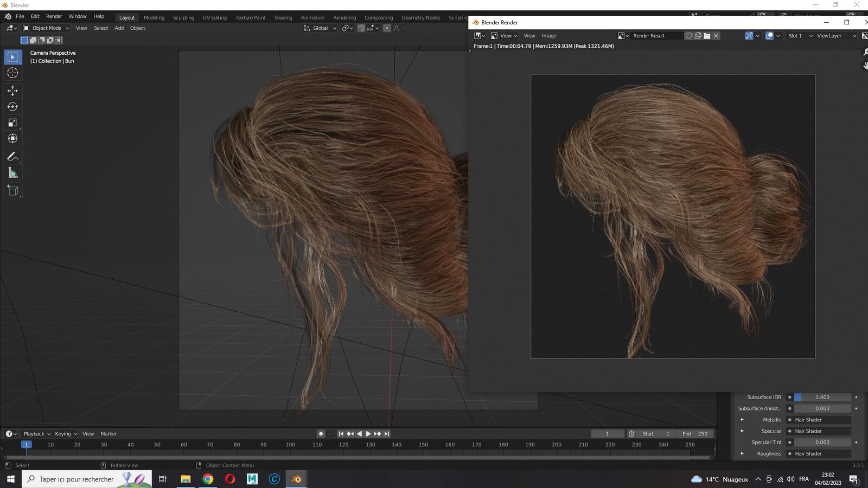Open the 3D viewport editor type dropdown

pos(11,28)
